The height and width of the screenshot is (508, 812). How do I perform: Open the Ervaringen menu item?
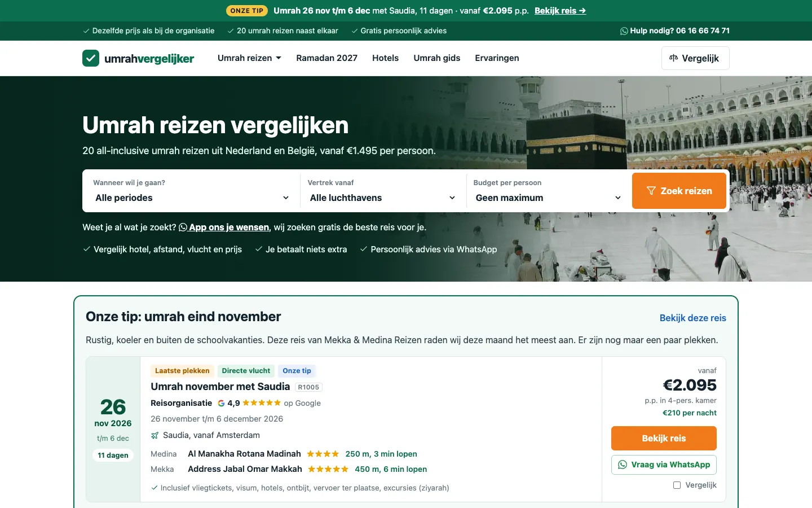pos(497,58)
